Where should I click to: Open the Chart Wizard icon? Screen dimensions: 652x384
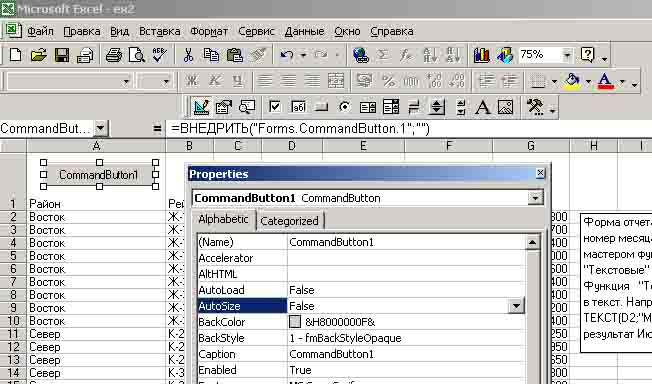[482, 55]
